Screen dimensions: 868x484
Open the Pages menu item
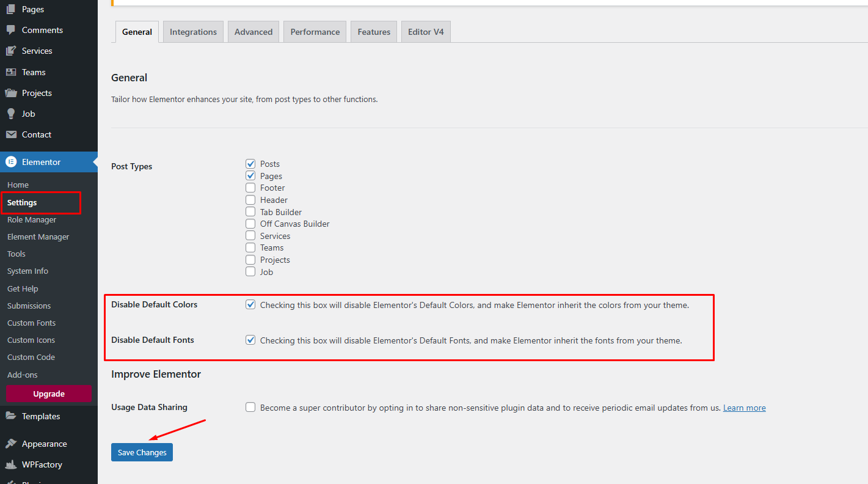click(x=49, y=9)
